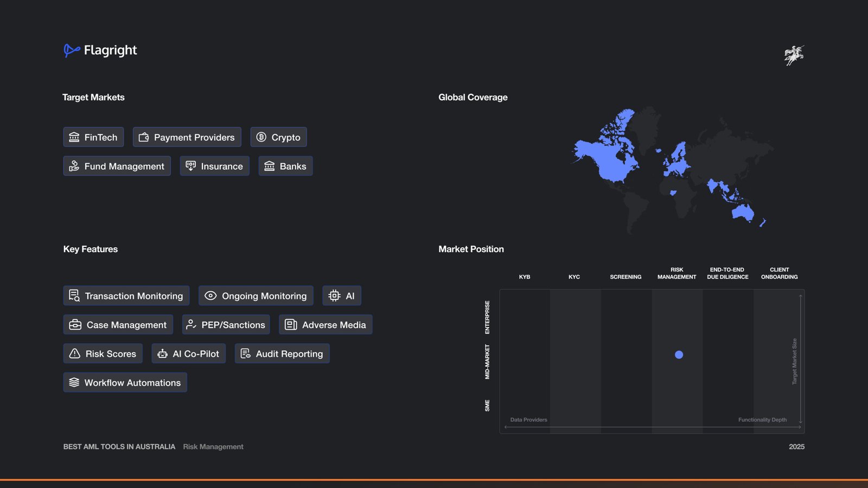Click the PEP/Sanctions label text
868x488 pixels.
pos(233,325)
